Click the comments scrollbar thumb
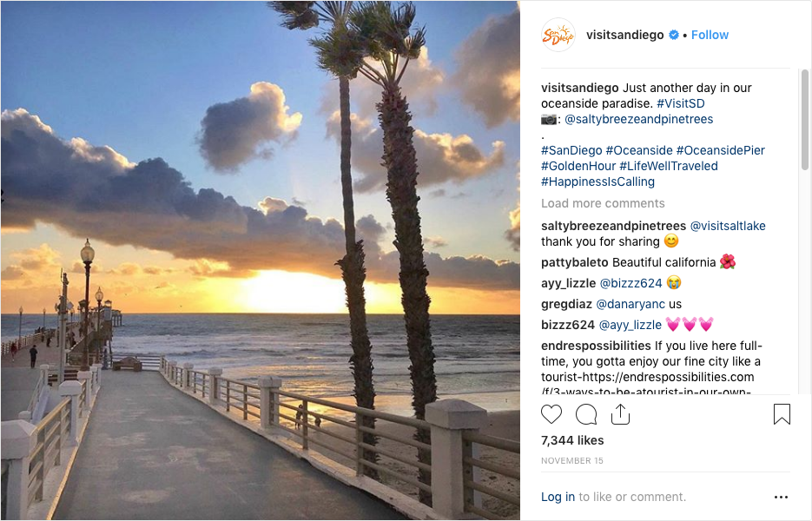Image resolution: width=812 pixels, height=521 pixels. [x=805, y=120]
